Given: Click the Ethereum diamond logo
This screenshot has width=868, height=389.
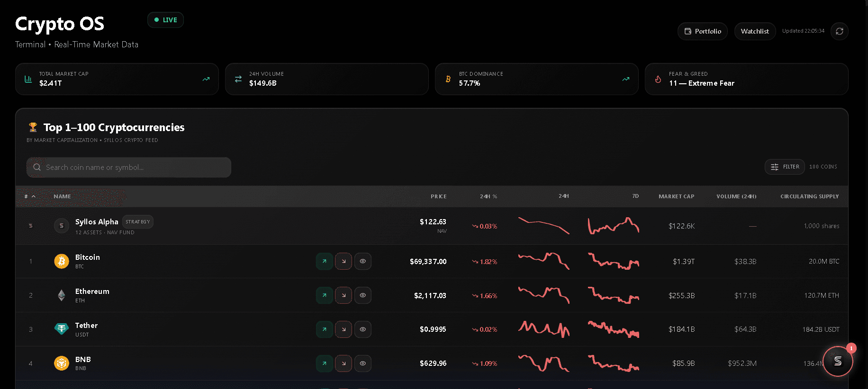Looking at the screenshot, I should (62, 295).
